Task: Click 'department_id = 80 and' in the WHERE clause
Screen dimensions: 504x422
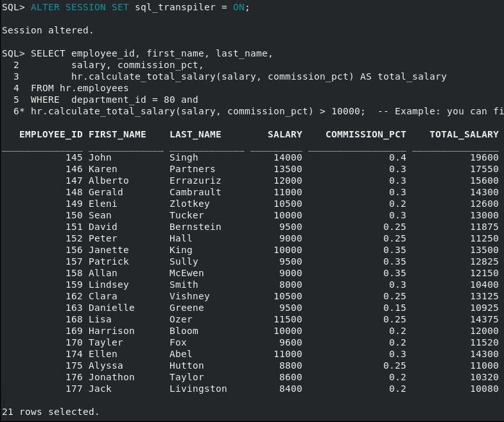Action: click(x=135, y=100)
